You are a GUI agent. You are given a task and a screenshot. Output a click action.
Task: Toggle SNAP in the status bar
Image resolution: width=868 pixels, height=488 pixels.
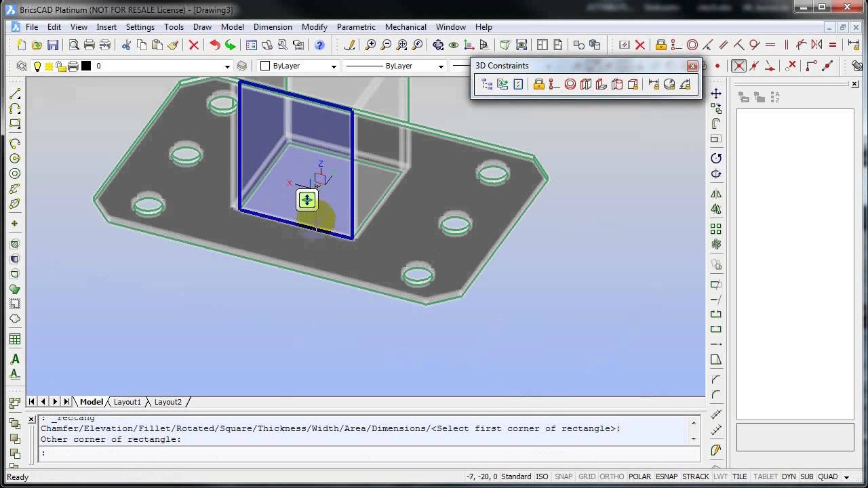(564, 476)
